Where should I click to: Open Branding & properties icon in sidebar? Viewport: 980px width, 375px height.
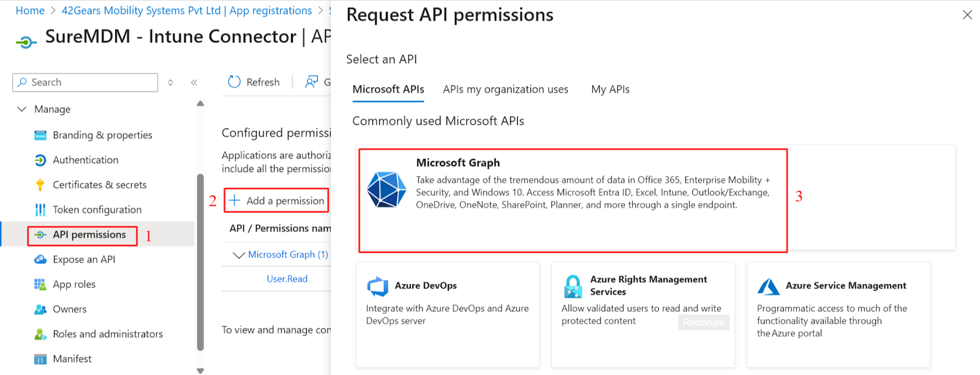pyautogui.click(x=40, y=135)
